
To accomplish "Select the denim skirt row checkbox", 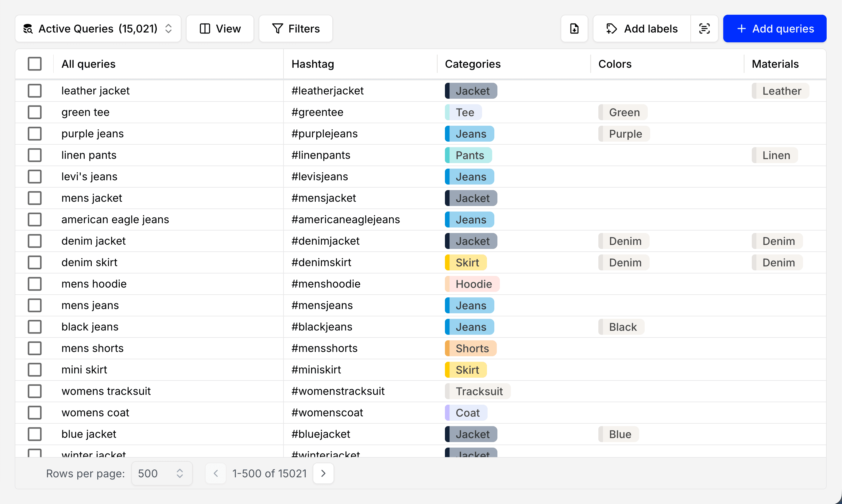I will 35,262.
